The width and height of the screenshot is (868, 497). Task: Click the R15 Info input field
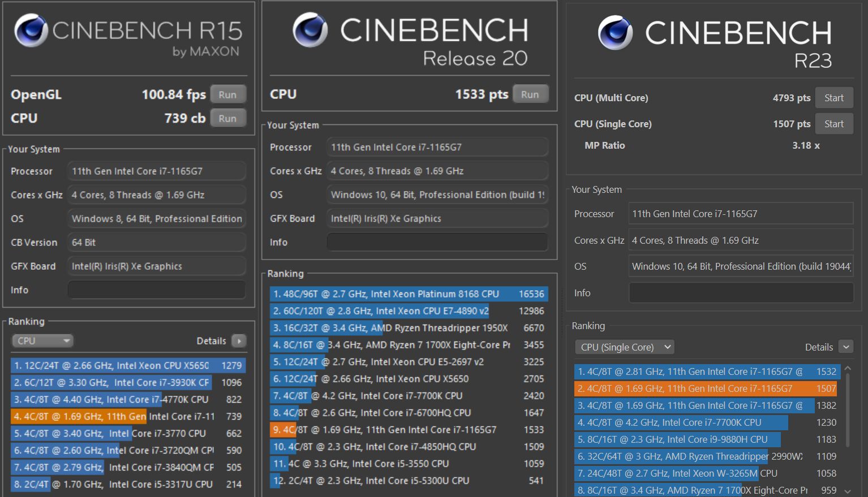pyautogui.click(x=156, y=290)
